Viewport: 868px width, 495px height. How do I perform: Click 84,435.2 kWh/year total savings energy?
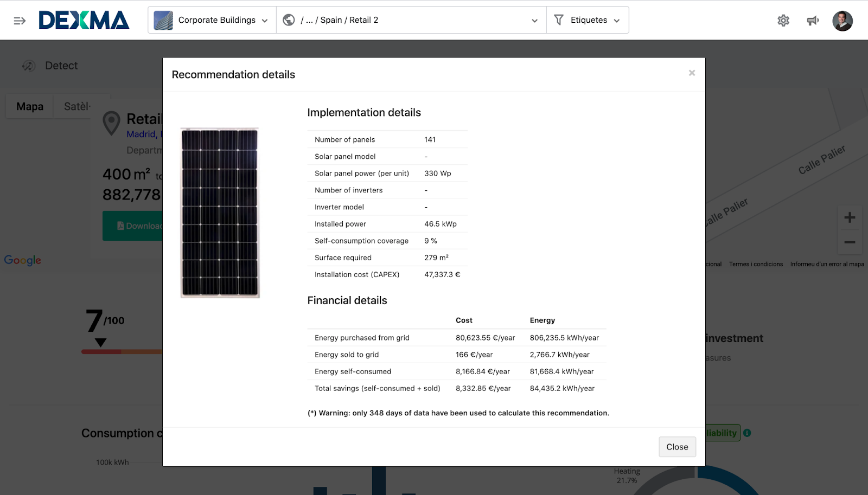tap(562, 388)
